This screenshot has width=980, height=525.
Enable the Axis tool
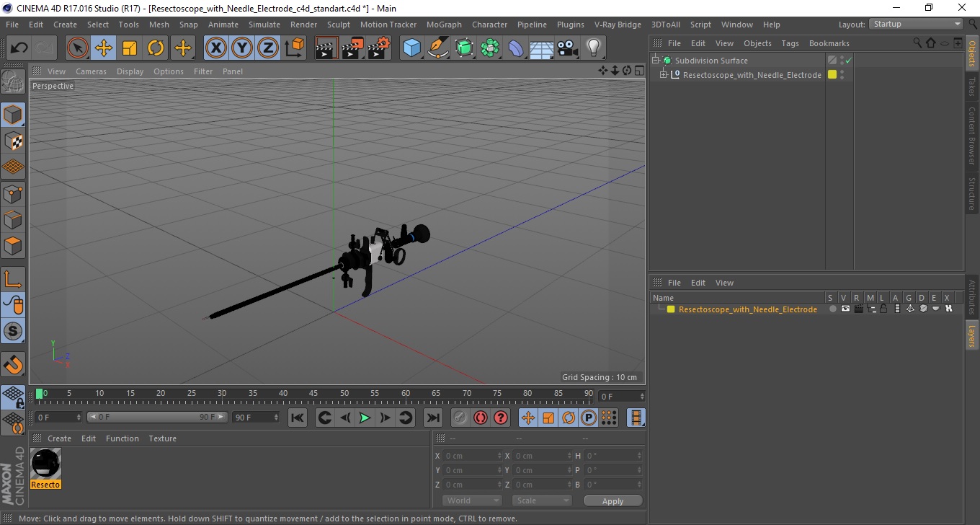point(13,279)
